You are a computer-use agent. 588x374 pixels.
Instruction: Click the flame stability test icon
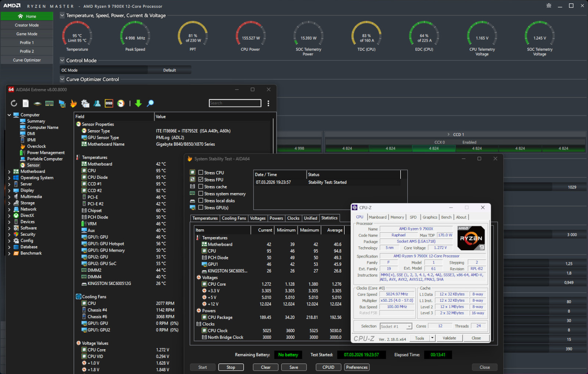coord(73,104)
